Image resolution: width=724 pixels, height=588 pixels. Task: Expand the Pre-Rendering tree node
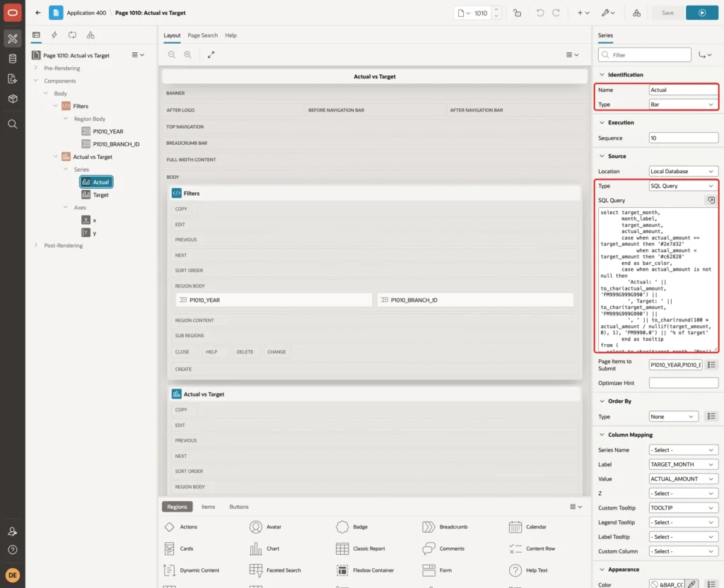[36, 68]
